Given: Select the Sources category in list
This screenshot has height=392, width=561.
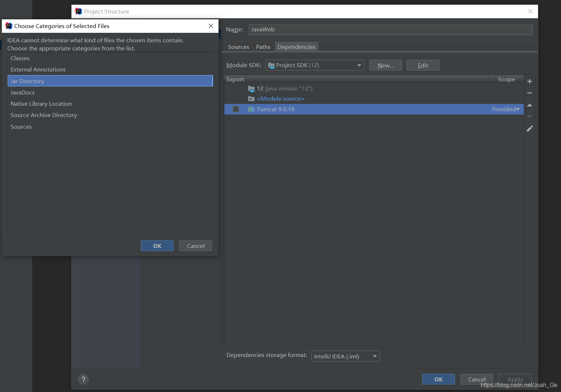Looking at the screenshot, I should pyautogui.click(x=110, y=127).
